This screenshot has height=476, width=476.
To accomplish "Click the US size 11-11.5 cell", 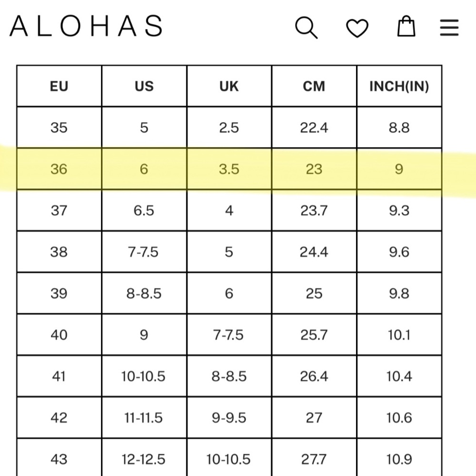I will [x=144, y=418].
